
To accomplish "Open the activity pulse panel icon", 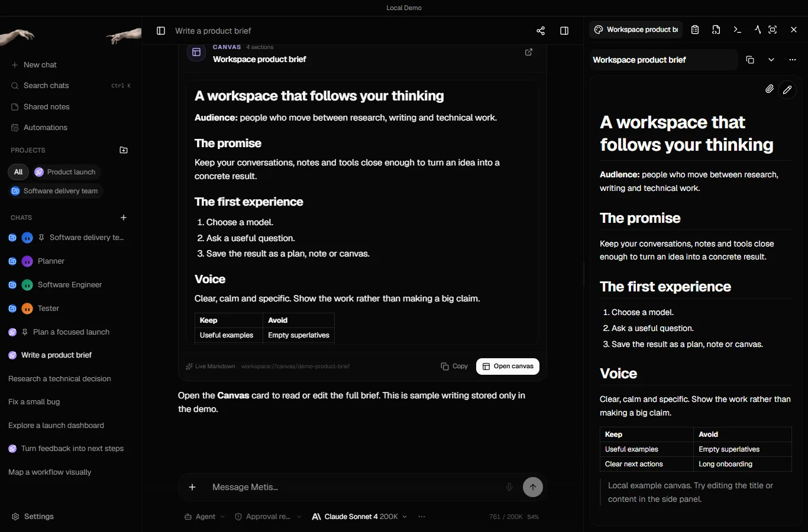I will pyautogui.click(x=757, y=30).
